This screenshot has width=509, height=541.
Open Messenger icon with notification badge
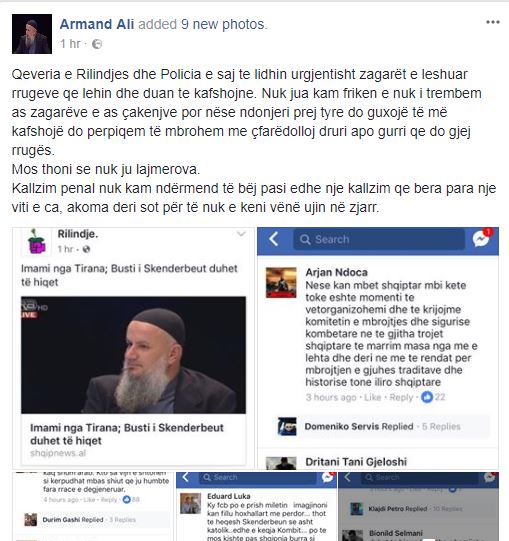click(x=481, y=238)
